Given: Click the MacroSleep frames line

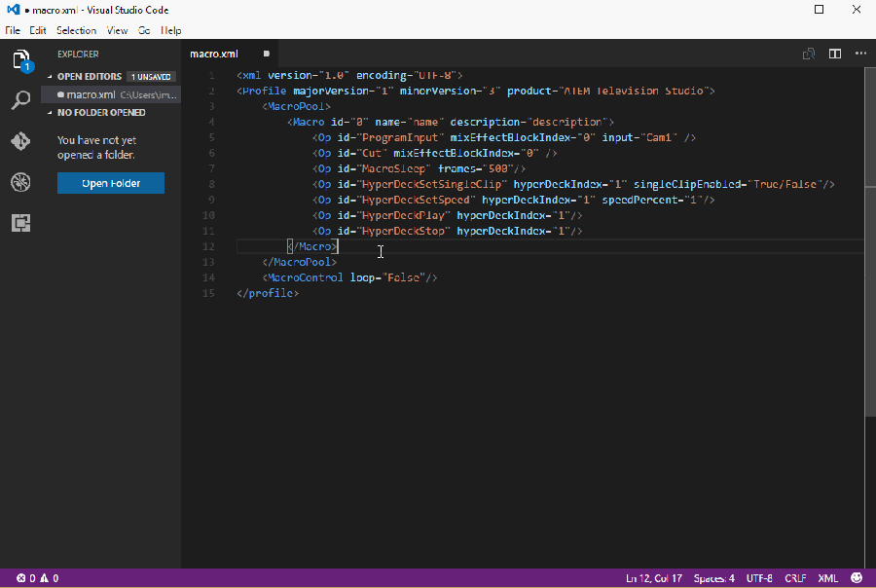Looking at the screenshot, I should pyautogui.click(x=419, y=168).
